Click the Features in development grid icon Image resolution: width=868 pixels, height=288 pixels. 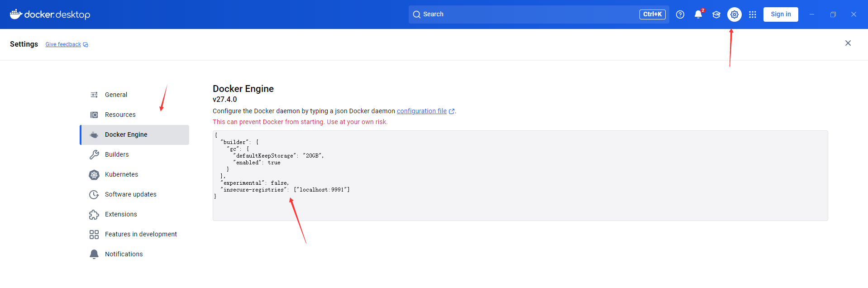94,234
